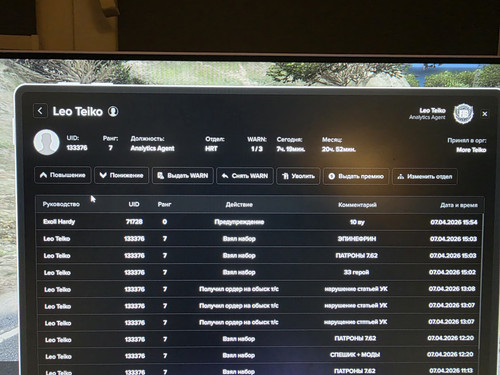
Task: Click the 07.04.2026 13:08 timestamp
Action: pyautogui.click(x=452, y=289)
